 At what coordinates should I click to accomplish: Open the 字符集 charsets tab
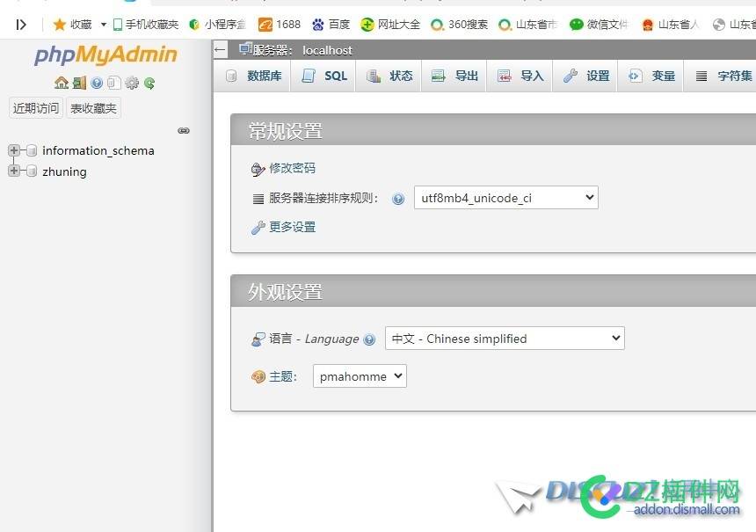tap(722, 76)
